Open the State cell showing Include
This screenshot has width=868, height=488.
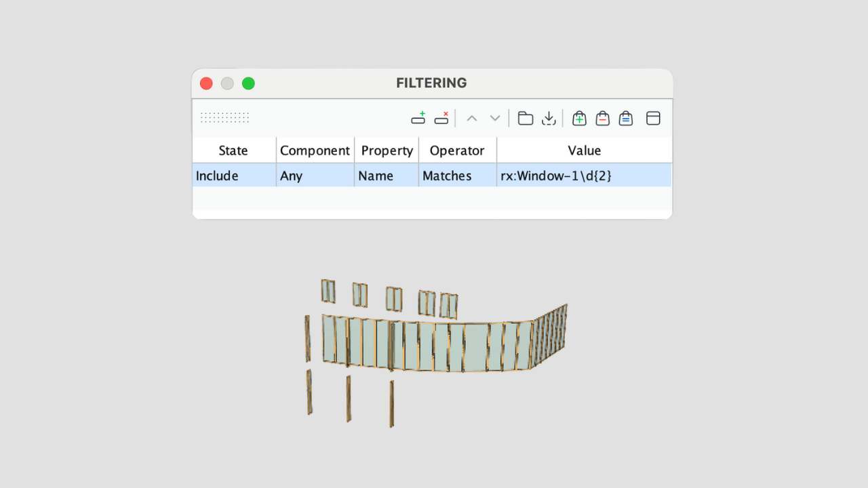tap(233, 176)
